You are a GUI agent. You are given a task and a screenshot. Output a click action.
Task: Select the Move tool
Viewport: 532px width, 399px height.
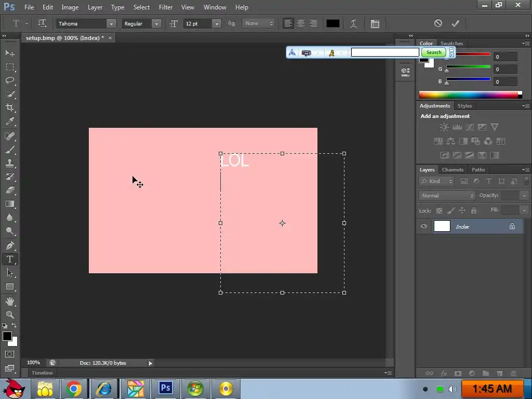[10, 54]
